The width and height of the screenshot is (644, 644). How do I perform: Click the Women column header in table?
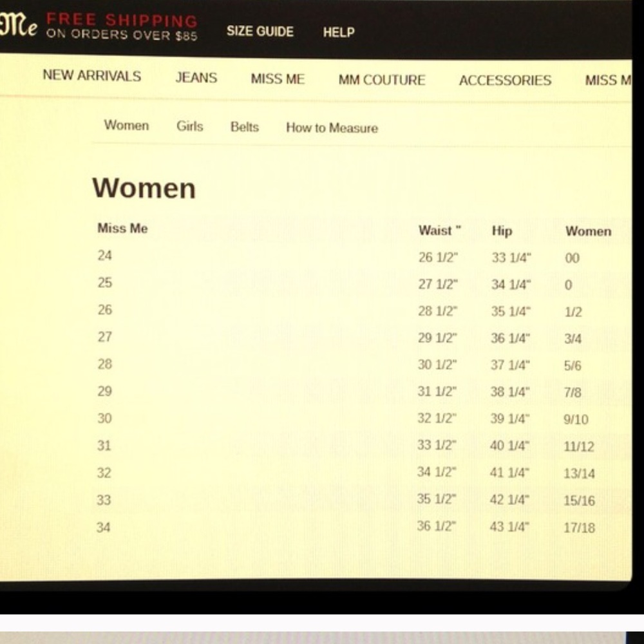click(x=588, y=231)
